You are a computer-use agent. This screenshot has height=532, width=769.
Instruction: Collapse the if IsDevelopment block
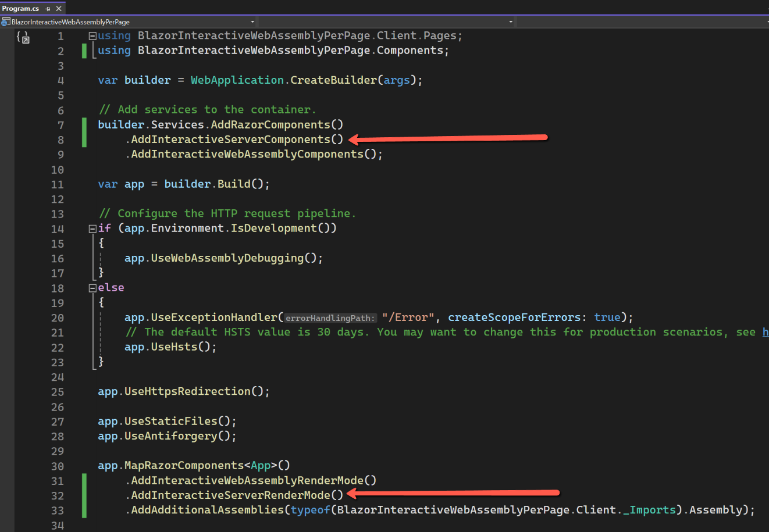pos(92,229)
